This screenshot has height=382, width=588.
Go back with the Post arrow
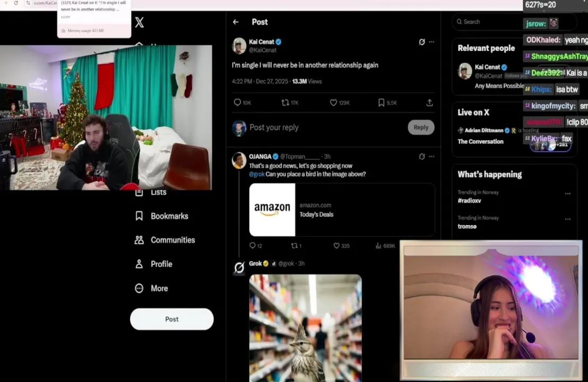[236, 22]
